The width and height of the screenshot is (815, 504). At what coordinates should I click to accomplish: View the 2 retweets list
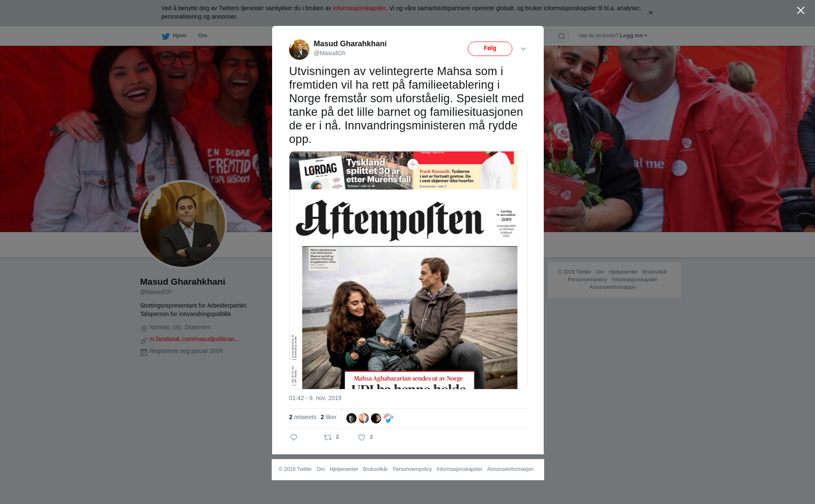pos(303,417)
